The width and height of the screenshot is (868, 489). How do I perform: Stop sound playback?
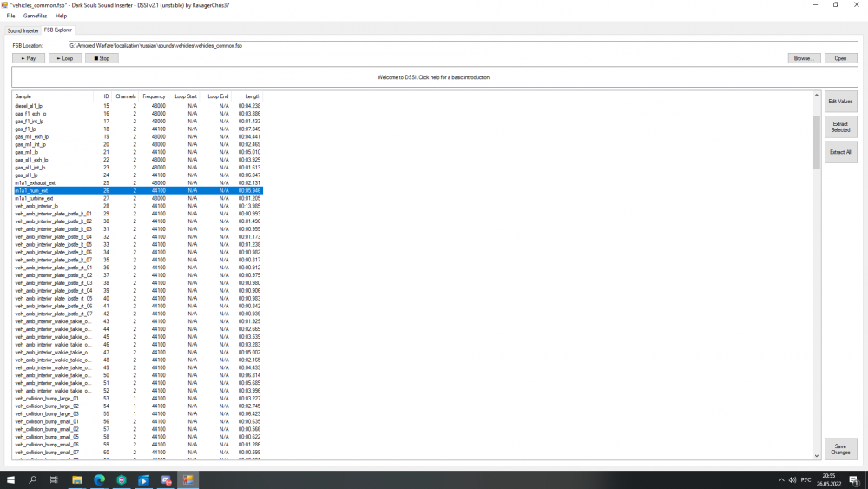pyautogui.click(x=102, y=58)
